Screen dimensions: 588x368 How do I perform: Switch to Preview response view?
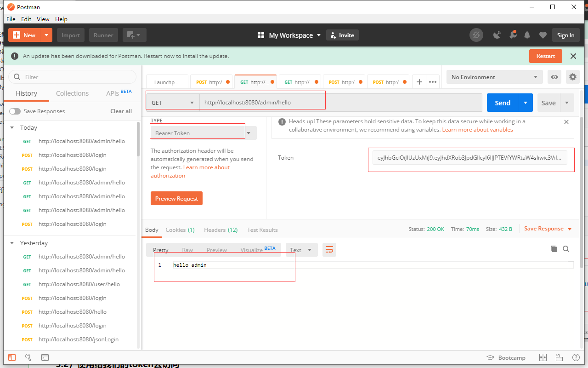click(x=217, y=250)
